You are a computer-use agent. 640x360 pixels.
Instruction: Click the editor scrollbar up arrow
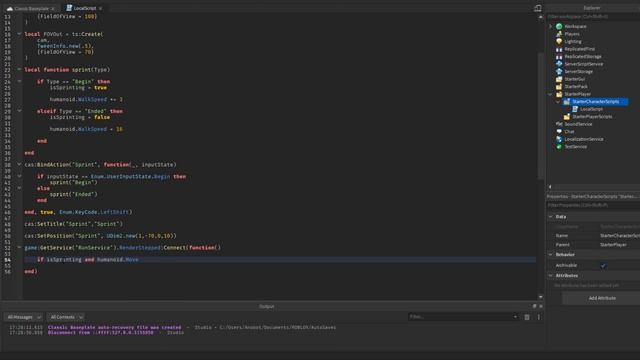click(x=540, y=17)
